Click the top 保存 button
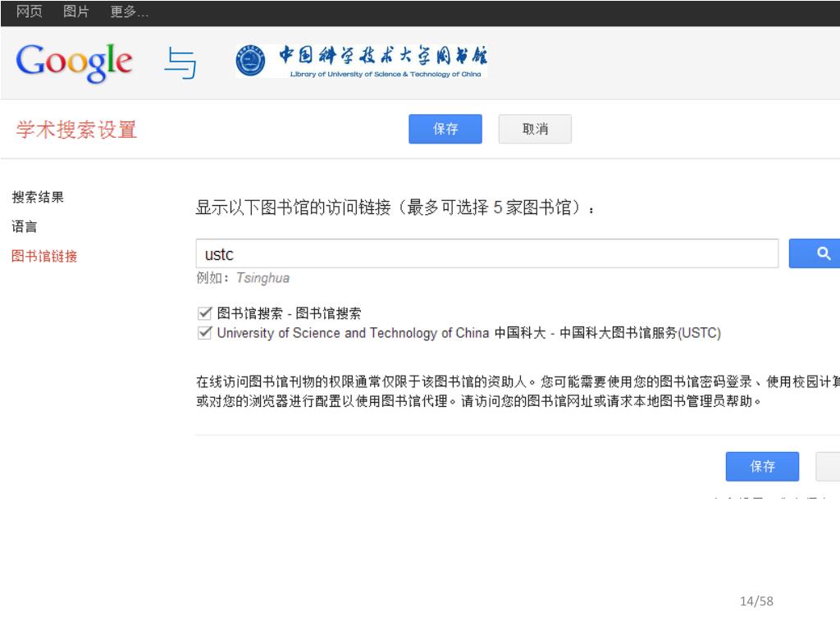 pos(445,129)
